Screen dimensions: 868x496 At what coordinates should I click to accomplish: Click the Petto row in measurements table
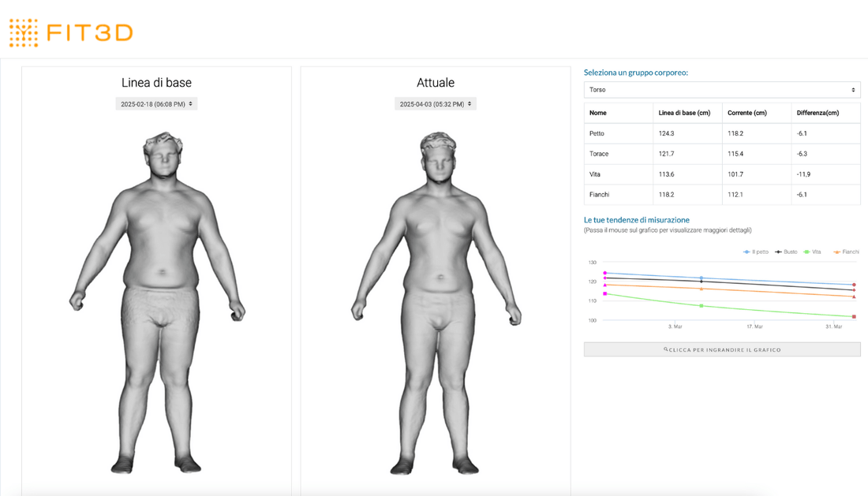point(597,133)
